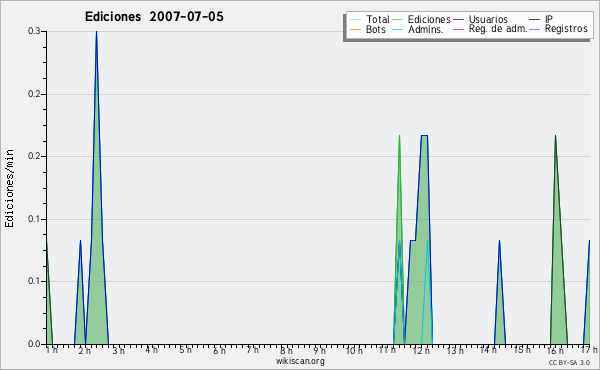Click the 'wikiscan.org' text below chart
The image size is (600, 370).
pyautogui.click(x=300, y=361)
